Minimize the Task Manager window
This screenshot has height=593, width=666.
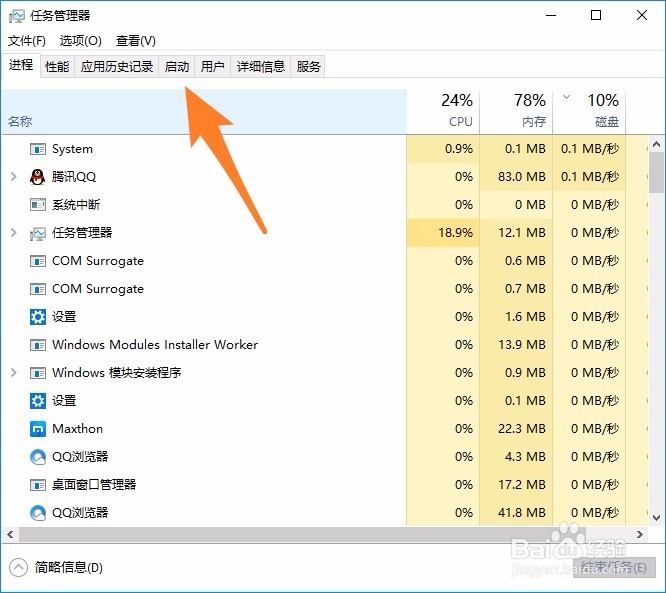pyautogui.click(x=551, y=16)
